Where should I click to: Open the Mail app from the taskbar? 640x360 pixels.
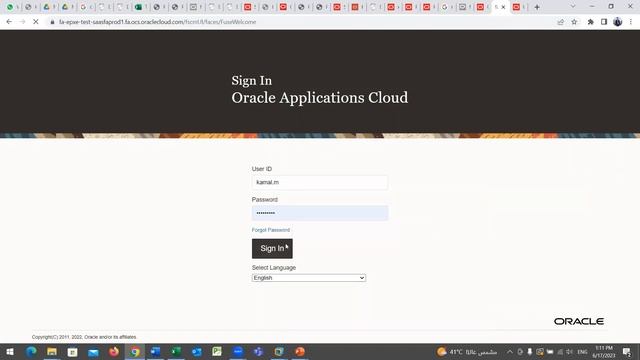point(93,352)
